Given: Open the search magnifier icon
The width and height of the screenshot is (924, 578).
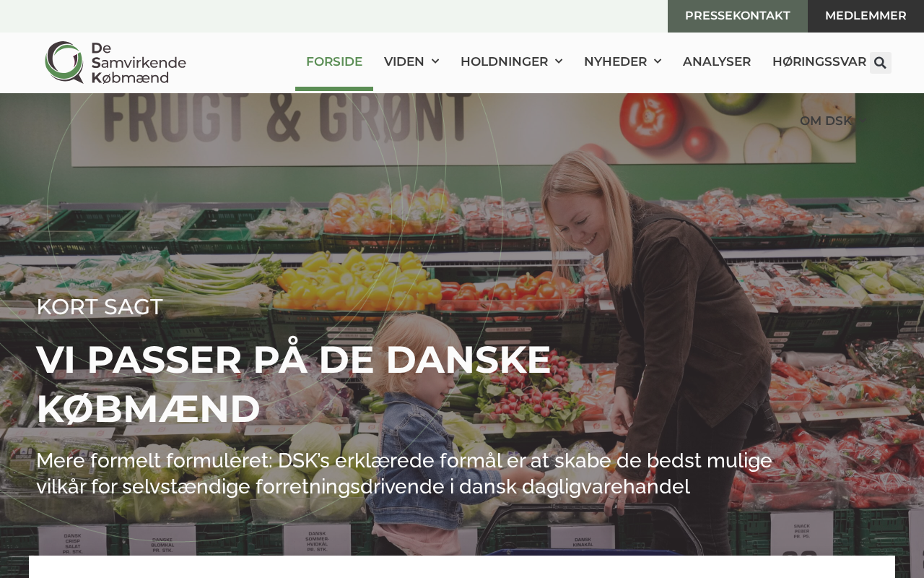Looking at the screenshot, I should (880, 63).
